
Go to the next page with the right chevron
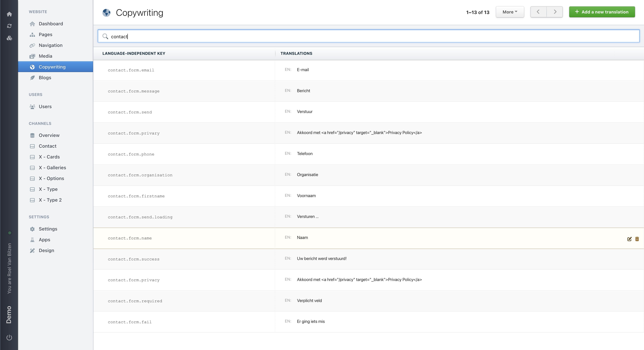pos(555,12)
